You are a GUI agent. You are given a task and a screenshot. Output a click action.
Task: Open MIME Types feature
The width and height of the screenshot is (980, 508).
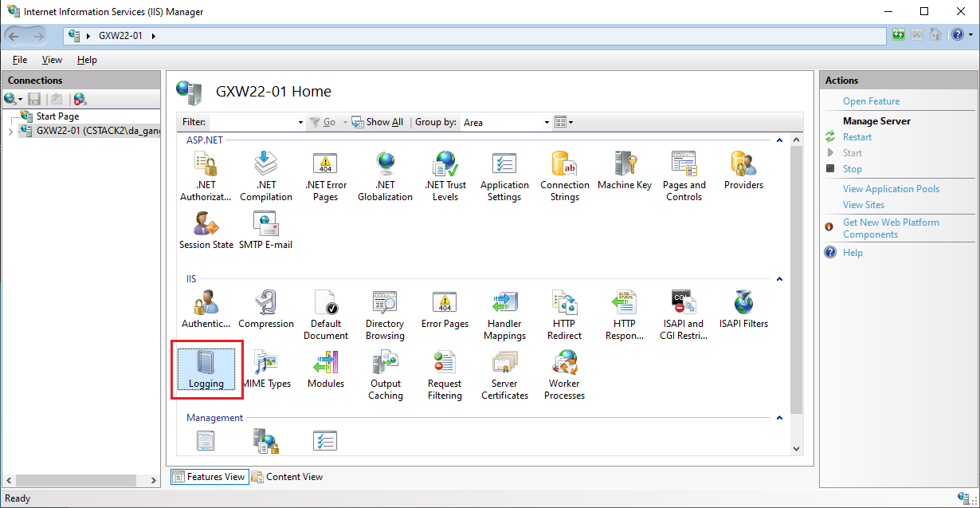coord(266,369)
